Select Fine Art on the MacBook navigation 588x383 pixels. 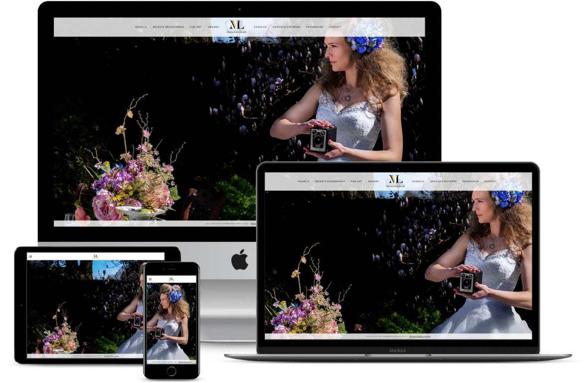356,182
